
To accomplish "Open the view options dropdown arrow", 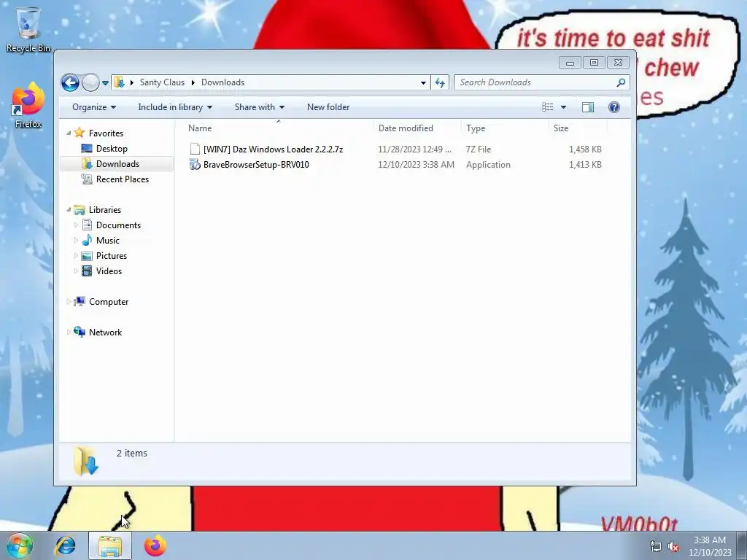I will tap(563, 107).
